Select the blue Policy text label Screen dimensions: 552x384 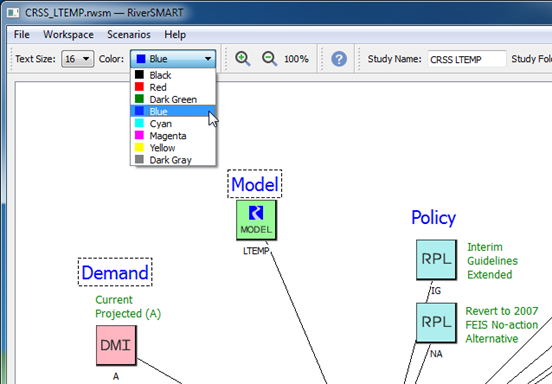pos(433,218)
